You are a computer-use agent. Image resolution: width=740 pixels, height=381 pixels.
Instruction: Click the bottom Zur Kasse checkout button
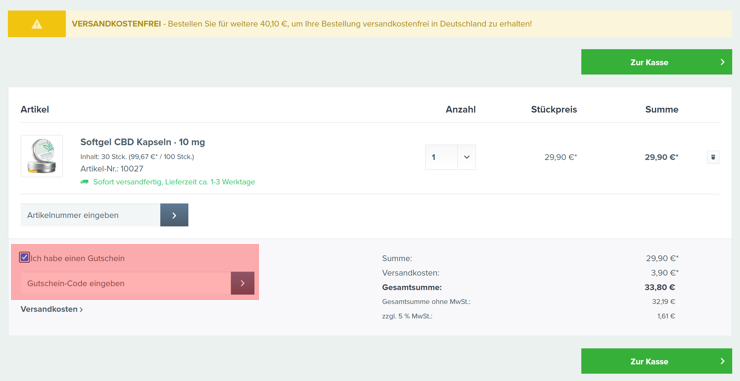[x=656, y=361]
